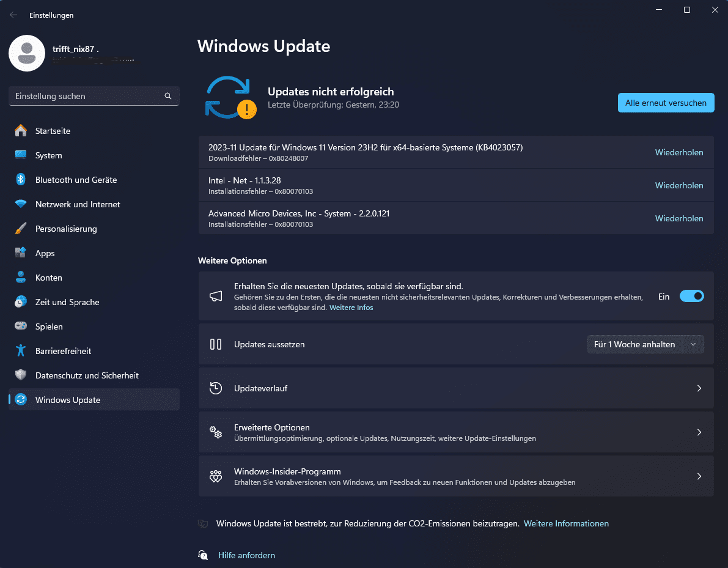The image size is (728, 568).
Task: Click the Apps icon in the sidebar
Action: [21, 253]
